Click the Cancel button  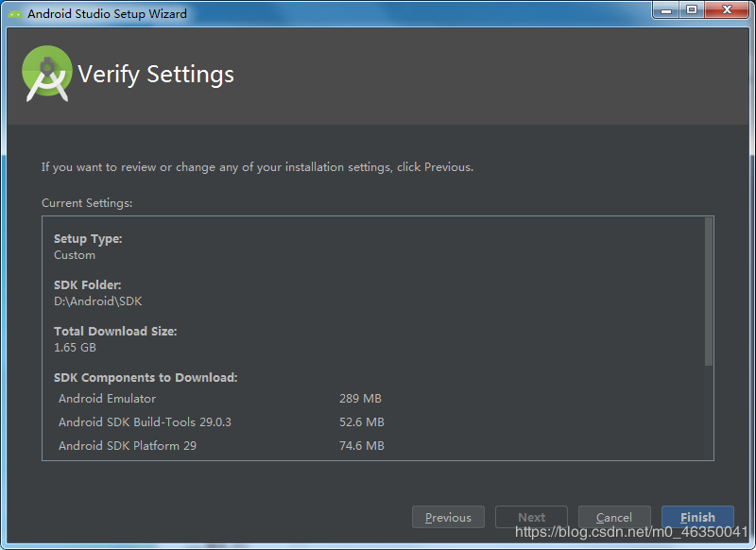click(614, 517)
